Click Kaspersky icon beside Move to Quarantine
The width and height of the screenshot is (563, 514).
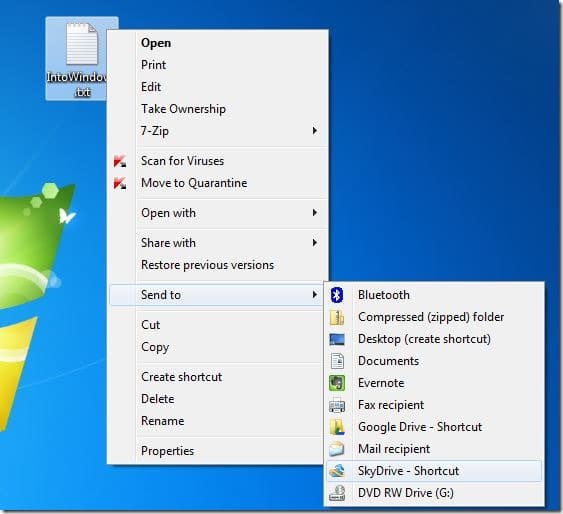[120, 183]
